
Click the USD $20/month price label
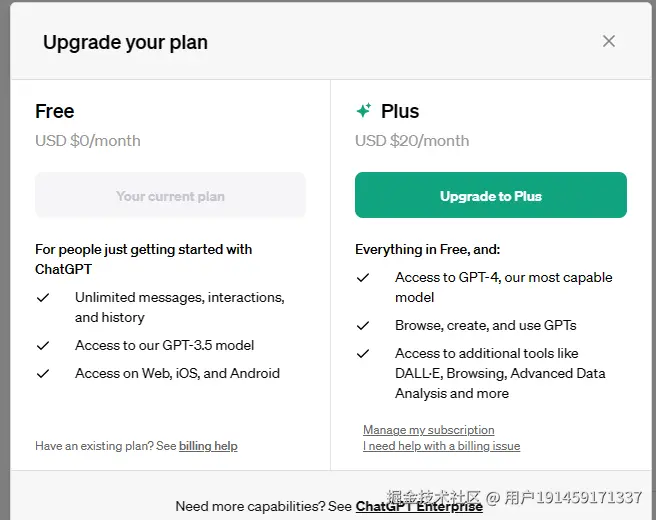click(x=412, y=141)
